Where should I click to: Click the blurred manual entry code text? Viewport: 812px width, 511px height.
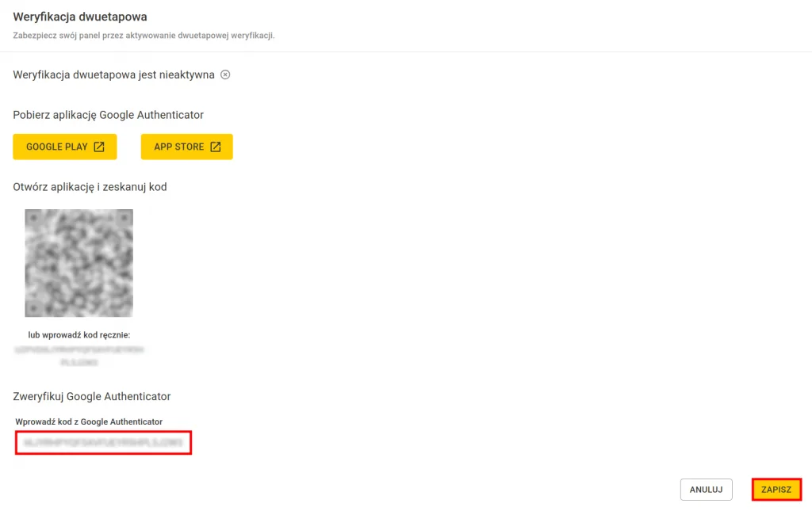click(79, 356)
